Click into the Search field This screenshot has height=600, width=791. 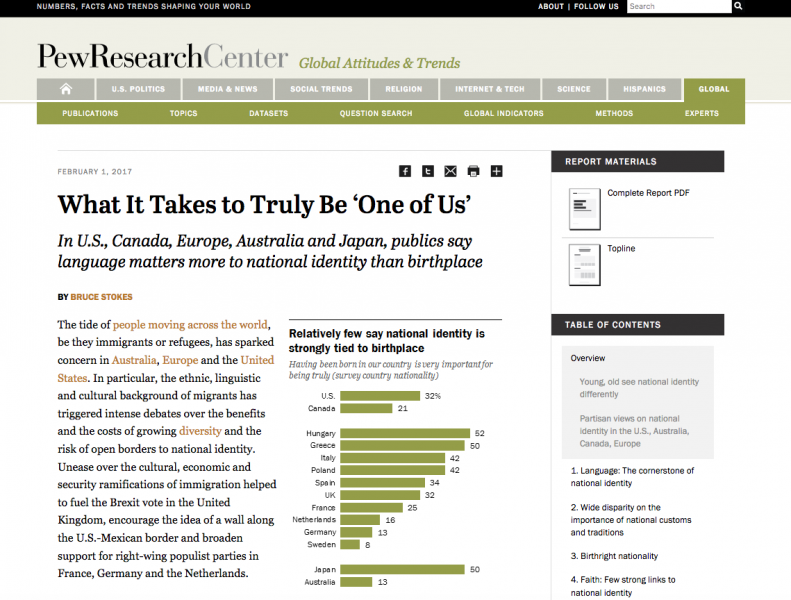click(x=679, y=6)
